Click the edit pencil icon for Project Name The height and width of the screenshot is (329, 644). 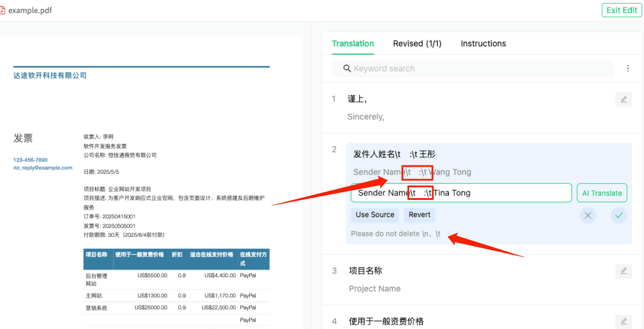(623, 271)
